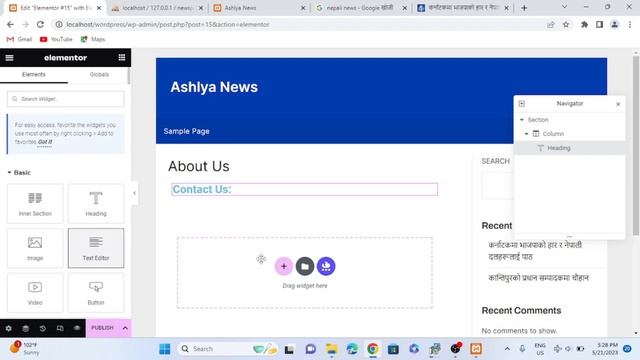Viewport: 640px width, 360px height.
Task: Open the first Nepali recent post link
Action: tap(535, 251)
